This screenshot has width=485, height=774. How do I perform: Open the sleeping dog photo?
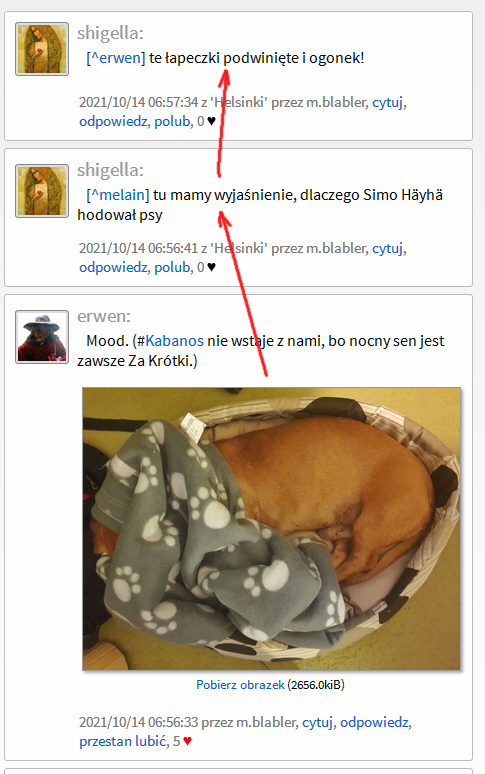pyautogui.click(x=271, y=529)
